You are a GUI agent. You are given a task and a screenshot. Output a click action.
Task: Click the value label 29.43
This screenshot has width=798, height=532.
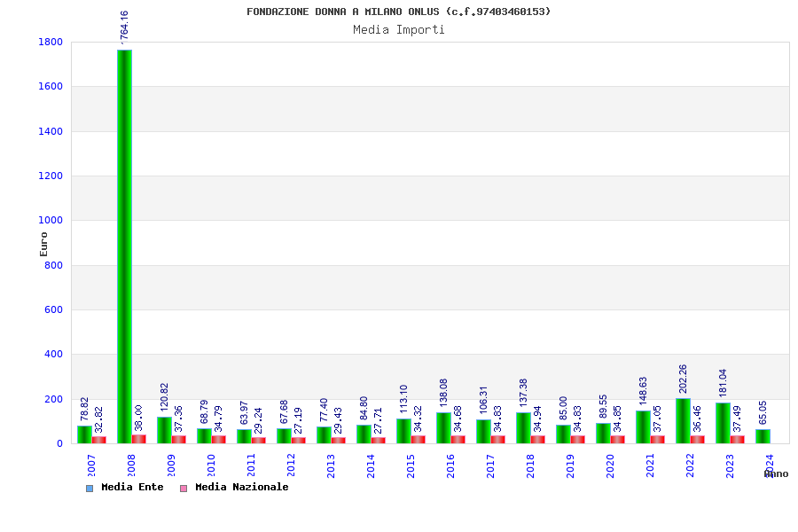pyautogui.click(x=338, y=420)
